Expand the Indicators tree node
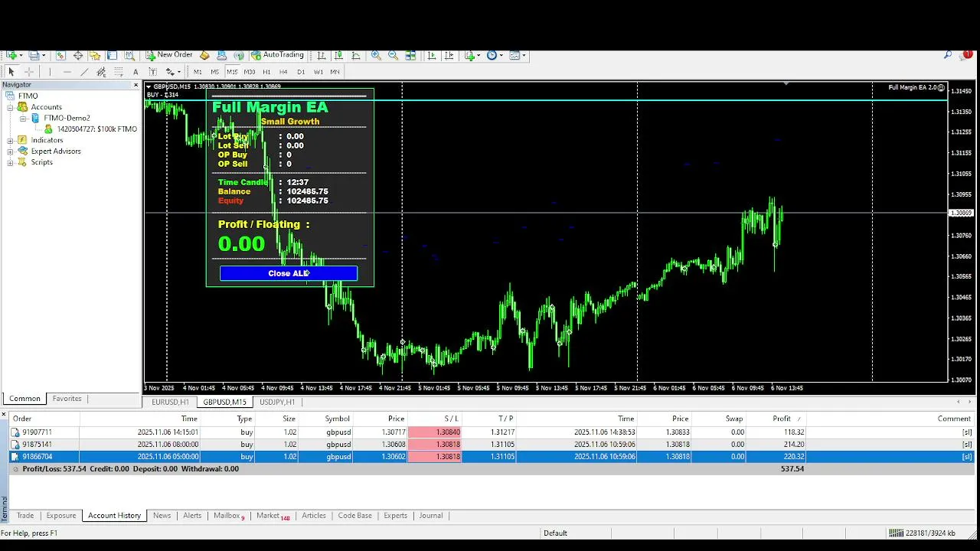Screen dimensions: 980x551 coord(11,141)
